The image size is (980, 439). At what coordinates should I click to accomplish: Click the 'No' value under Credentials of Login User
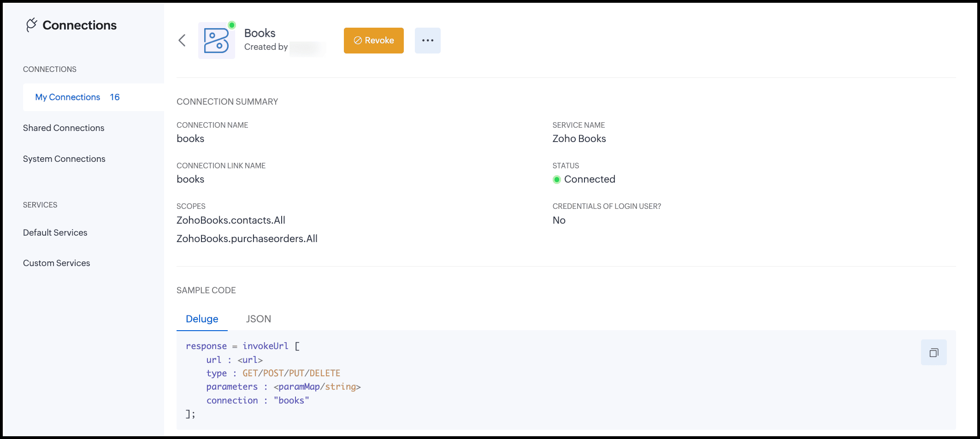[559, 220]
